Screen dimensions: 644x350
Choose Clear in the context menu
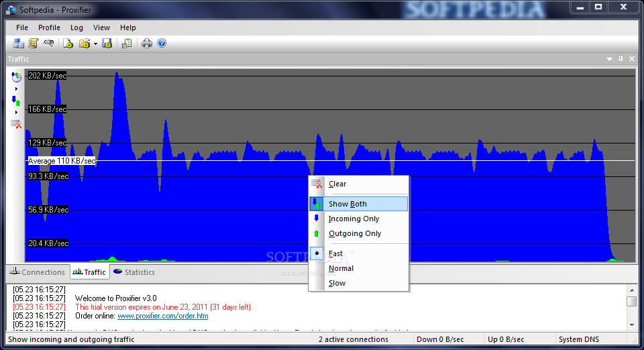point(358,184)
